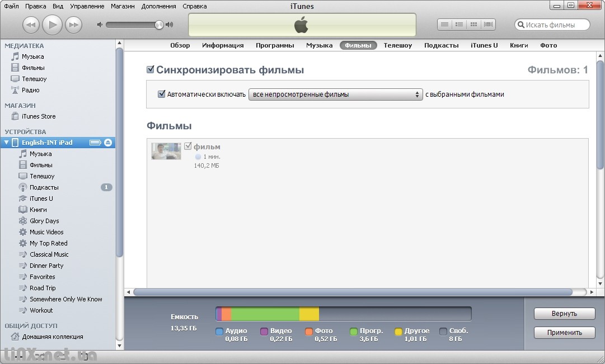Click the sidebar scroll down arrow
The image size is (605, 364).
click(119, 346)
